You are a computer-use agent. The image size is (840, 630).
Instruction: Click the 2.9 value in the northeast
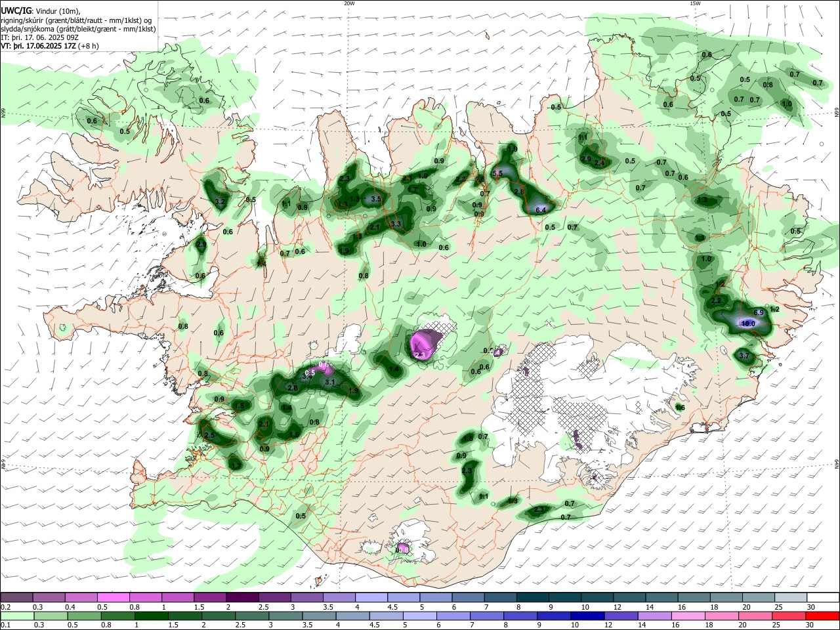[x=586, y=159]
